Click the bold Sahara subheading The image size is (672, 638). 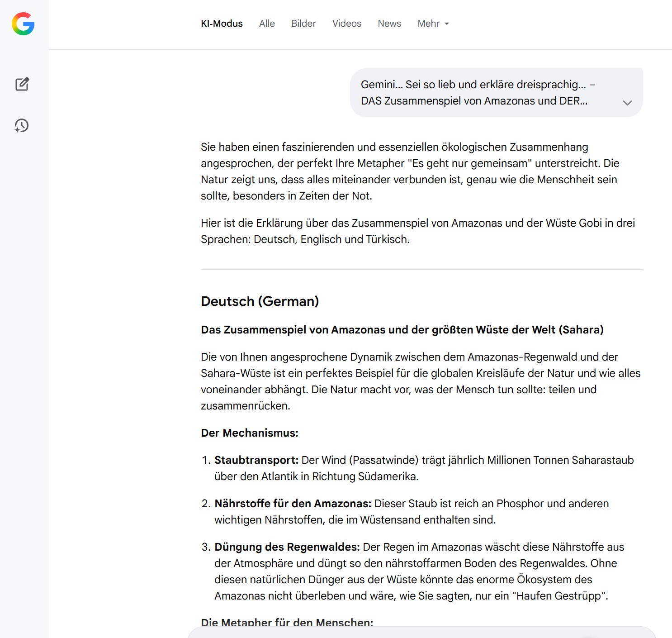pyautogui.click(x=402, y=330)
